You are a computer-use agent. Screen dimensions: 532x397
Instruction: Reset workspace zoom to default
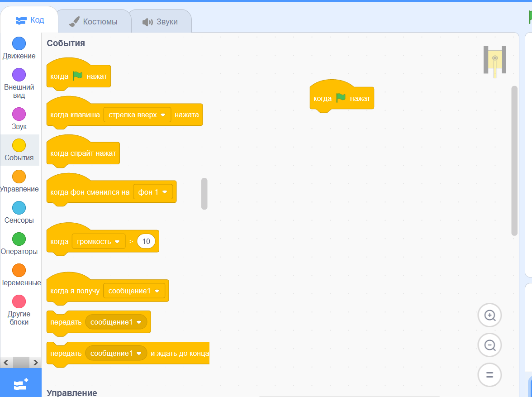(x=489, y=375)
